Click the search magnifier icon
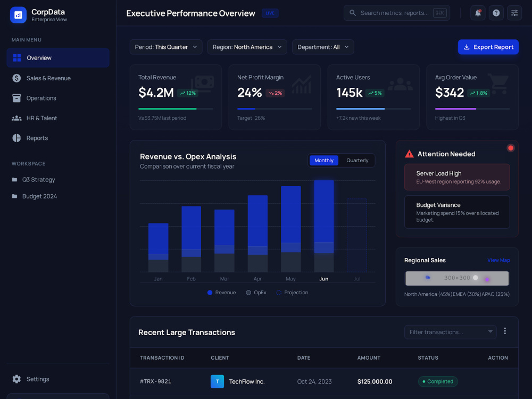 (353, 13)
